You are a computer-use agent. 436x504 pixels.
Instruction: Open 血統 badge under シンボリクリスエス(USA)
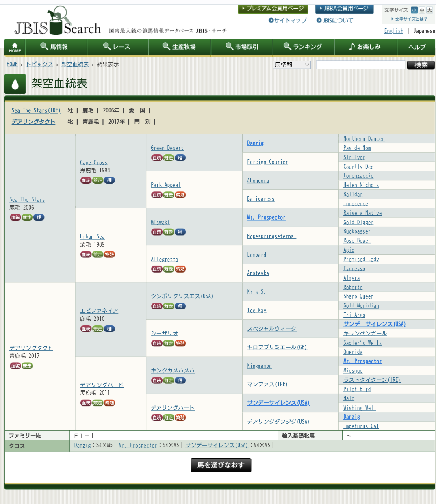click(156, 306)
